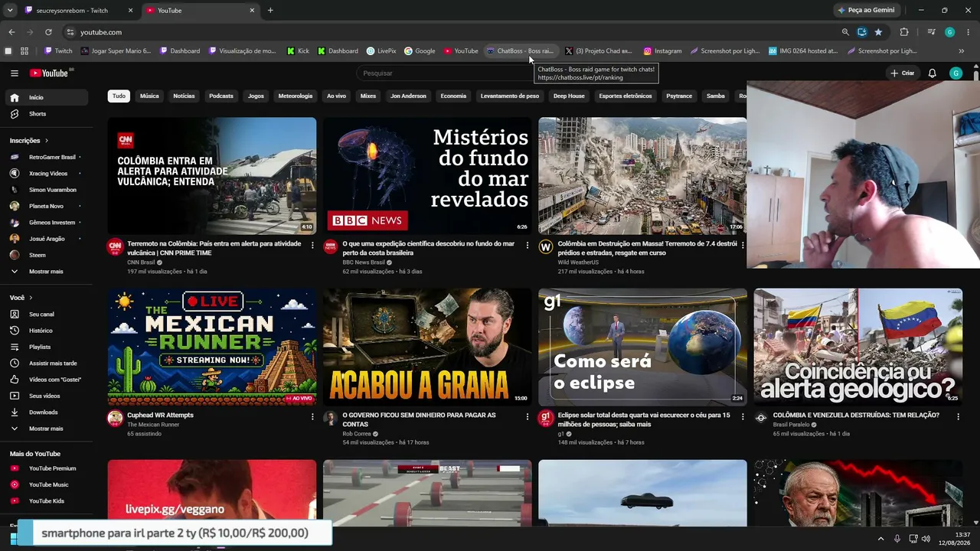980x551 pixels.
Task: Open the g1 channel avatar
Action: [x=546, y=418]
